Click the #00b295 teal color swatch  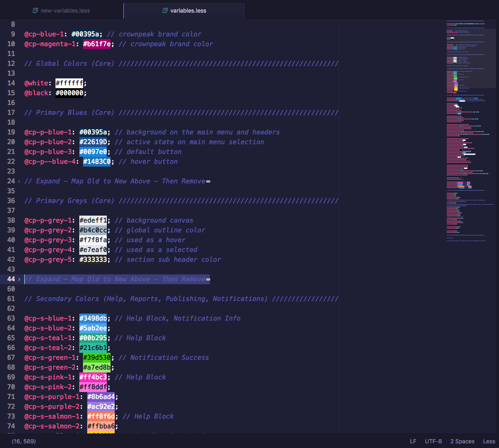click(93, 338)
